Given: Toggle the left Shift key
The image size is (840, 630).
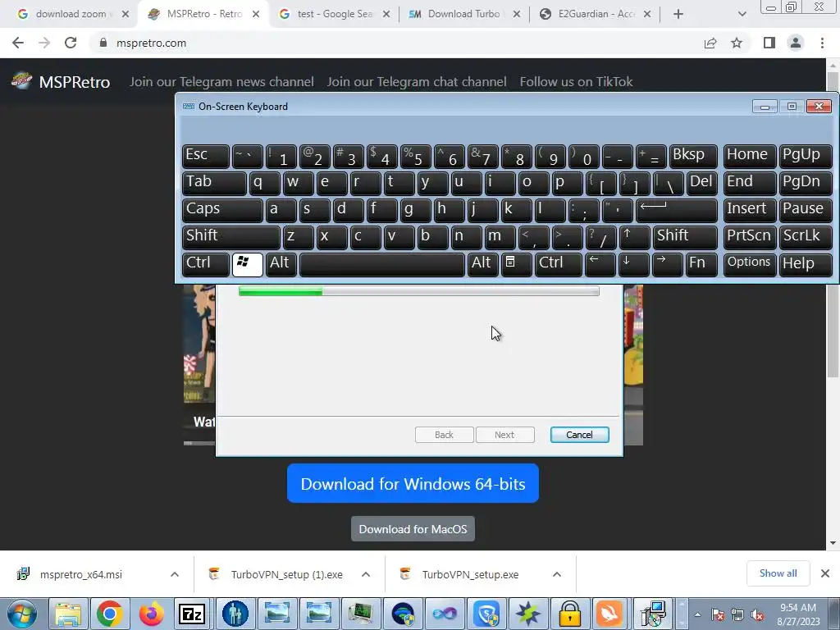Looking at the screenshot, I should pos(231,237).
